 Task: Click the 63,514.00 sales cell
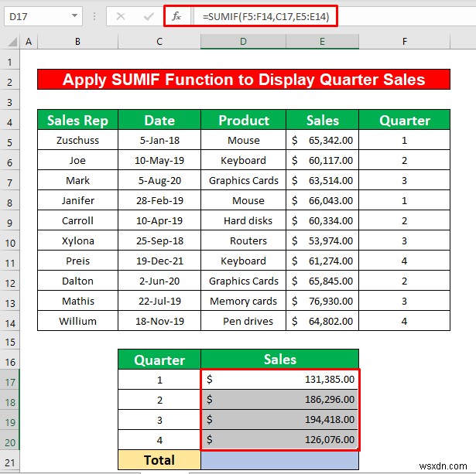[x=322, y=180]
